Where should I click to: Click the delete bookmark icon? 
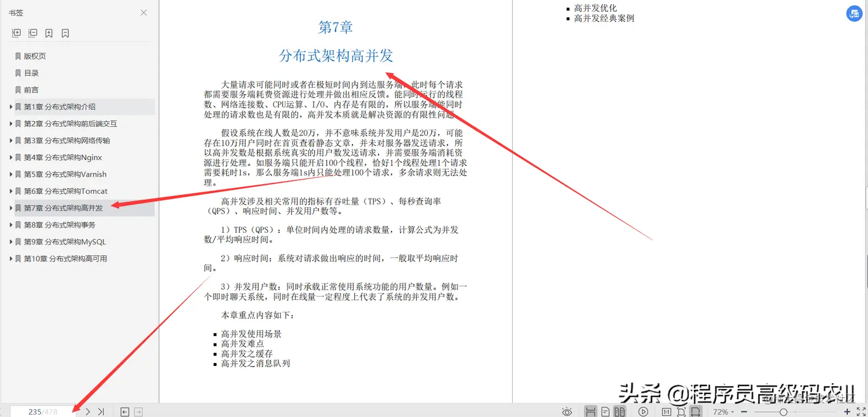point(65,33)
